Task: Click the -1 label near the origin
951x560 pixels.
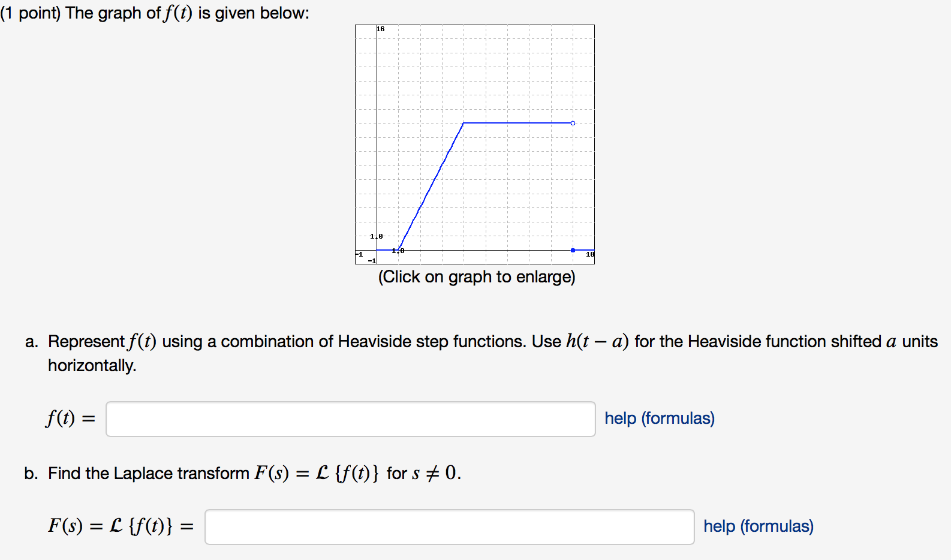Action: tap(371, 261)
